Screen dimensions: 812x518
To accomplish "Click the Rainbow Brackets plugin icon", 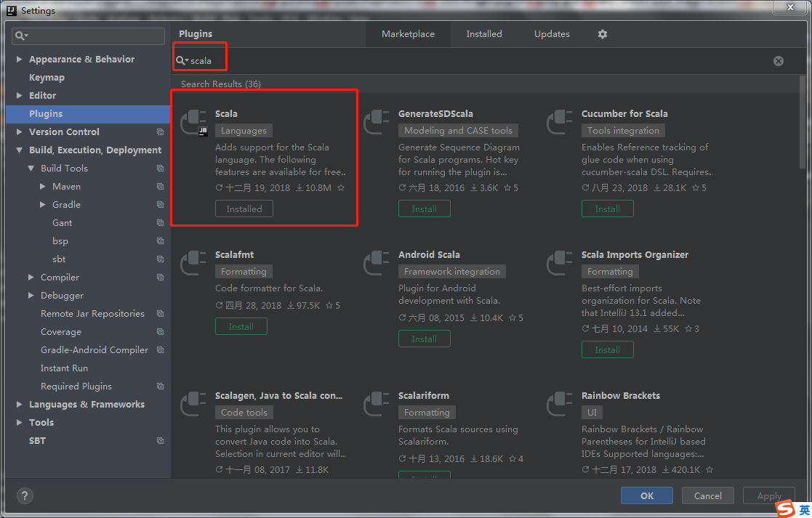I will point(560,404).
